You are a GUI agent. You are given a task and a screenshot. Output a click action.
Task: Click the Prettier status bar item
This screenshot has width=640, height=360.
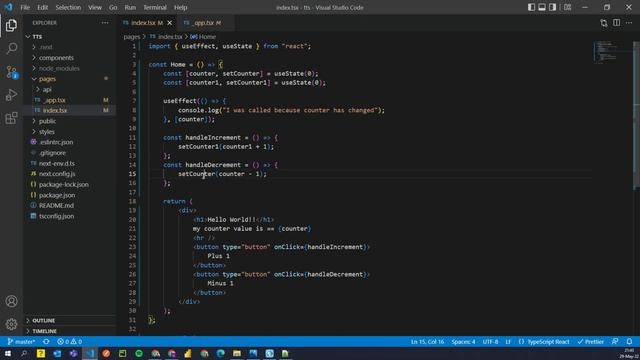(x=591, y=342)
